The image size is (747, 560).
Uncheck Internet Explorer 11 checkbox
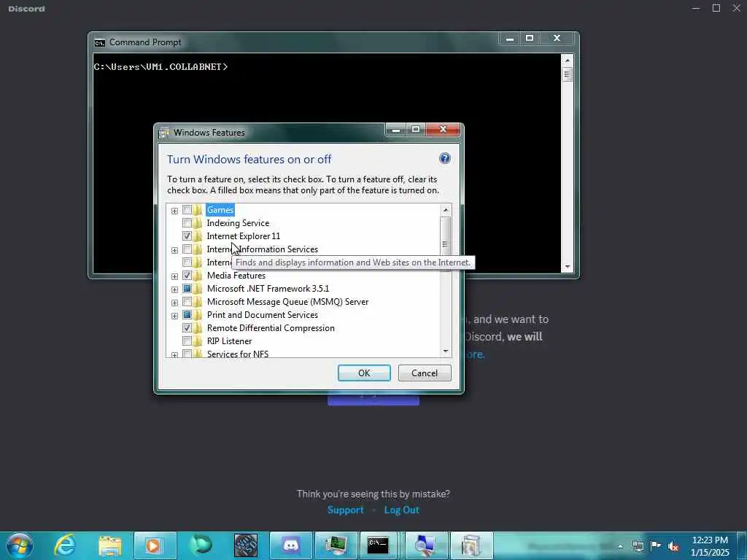187,236
